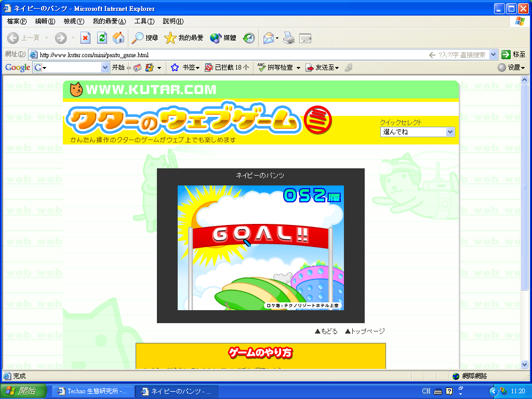Open the Home page icon
Image resolution: width=532 pixels, height=399 pixels.
[118, 37]
